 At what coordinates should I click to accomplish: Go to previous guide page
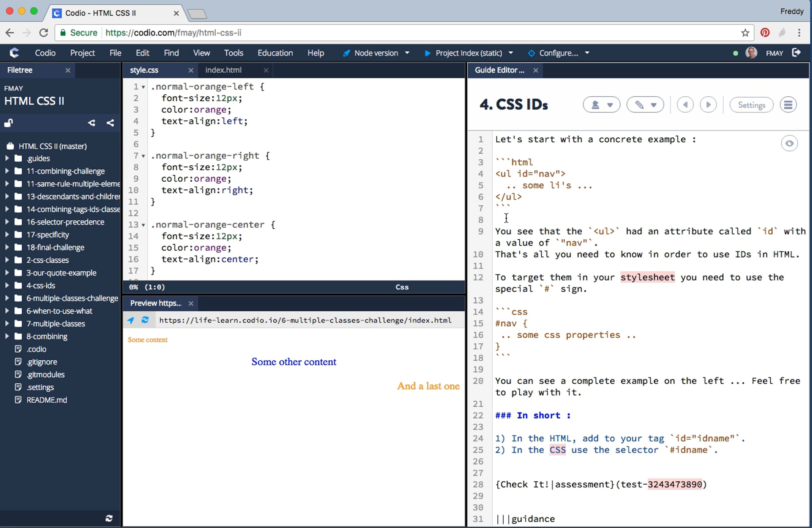685,105
